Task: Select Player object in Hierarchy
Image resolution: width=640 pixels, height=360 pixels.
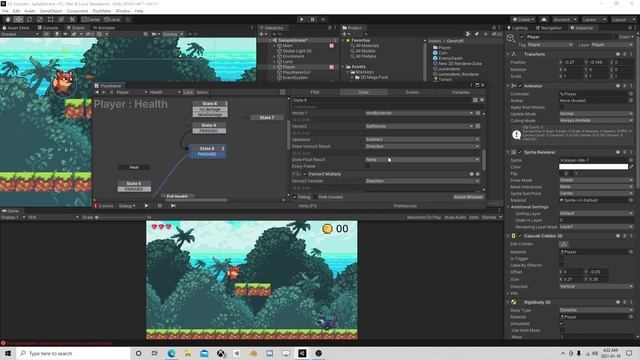Action: pyautogui.click(x=289, y=67)
